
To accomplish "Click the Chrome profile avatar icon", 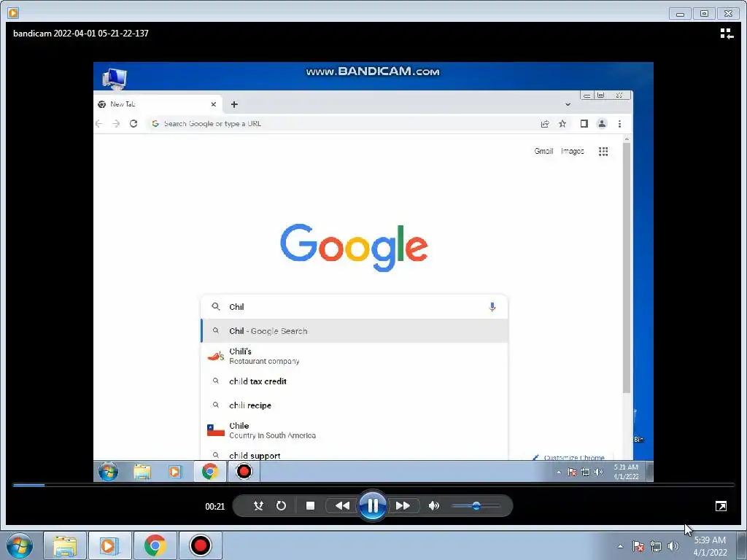I will (602, 124).
